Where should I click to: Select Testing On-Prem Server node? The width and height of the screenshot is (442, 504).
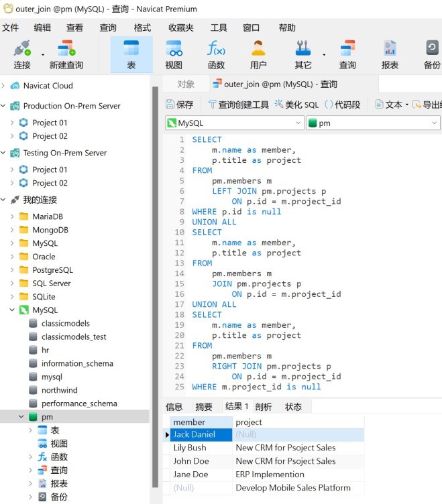click(64, 153)
